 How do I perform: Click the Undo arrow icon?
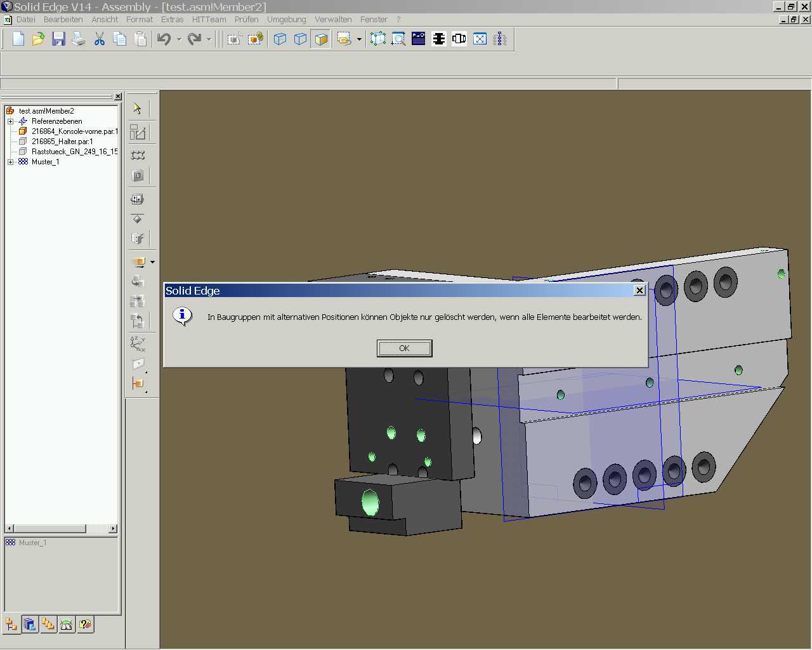[164, 39]
